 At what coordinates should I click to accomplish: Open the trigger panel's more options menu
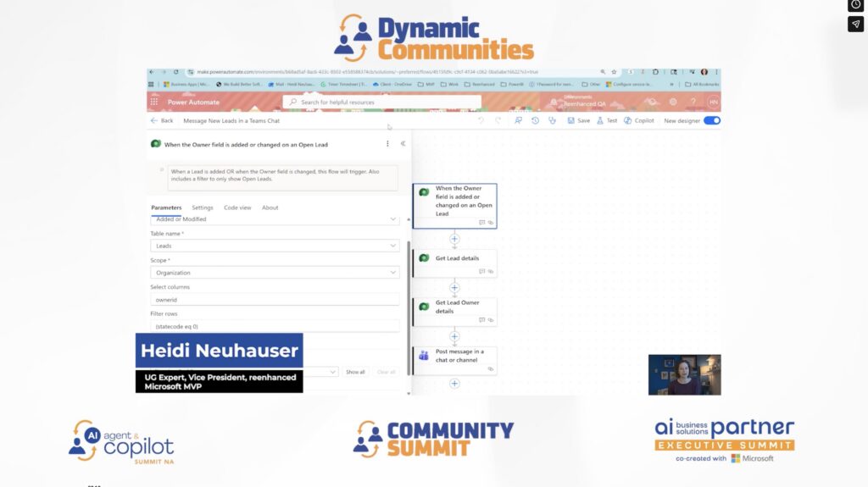click(x=388, y=144)
